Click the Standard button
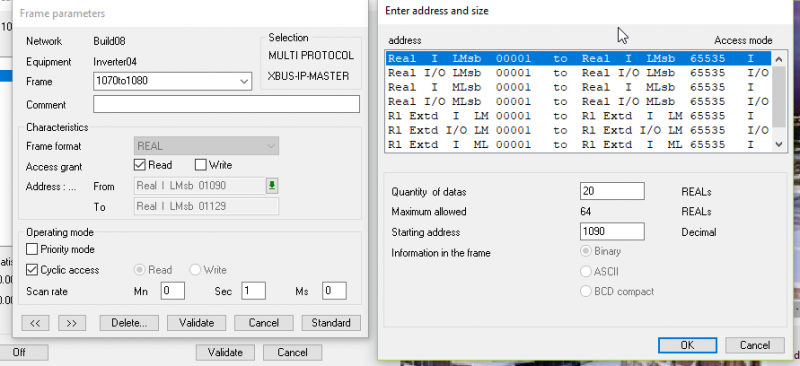The width and height of the screenshot is (800, 366). tap(331, 323)
